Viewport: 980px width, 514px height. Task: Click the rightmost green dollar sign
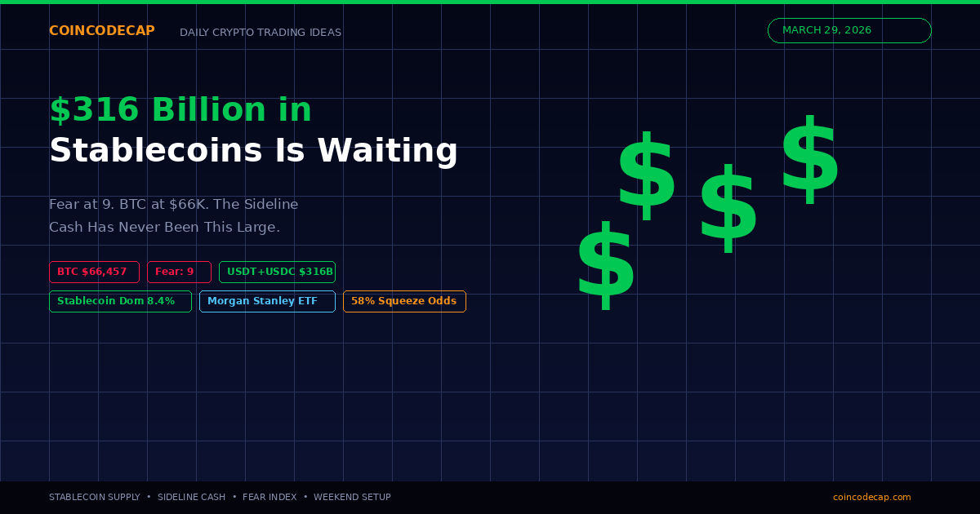[x=809, y=161]
